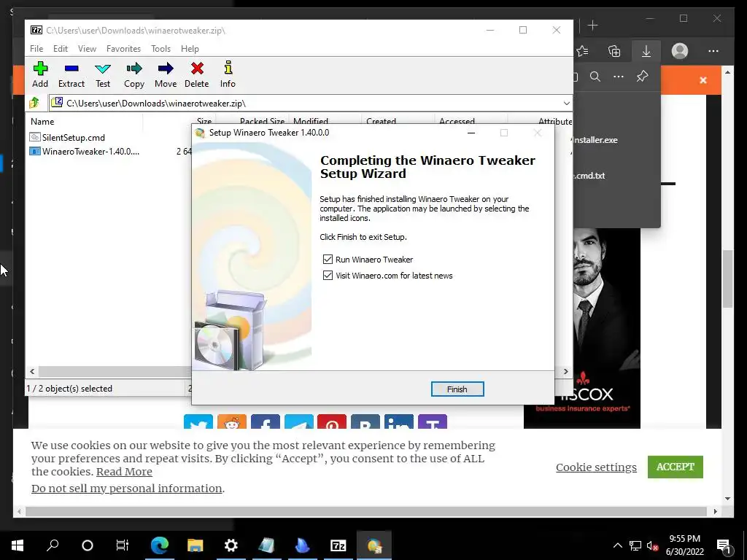This screenshot has width=747, height=560.
Task: Uncheck Run Winaero Tweaker checkbox
Action: (328, 259)
